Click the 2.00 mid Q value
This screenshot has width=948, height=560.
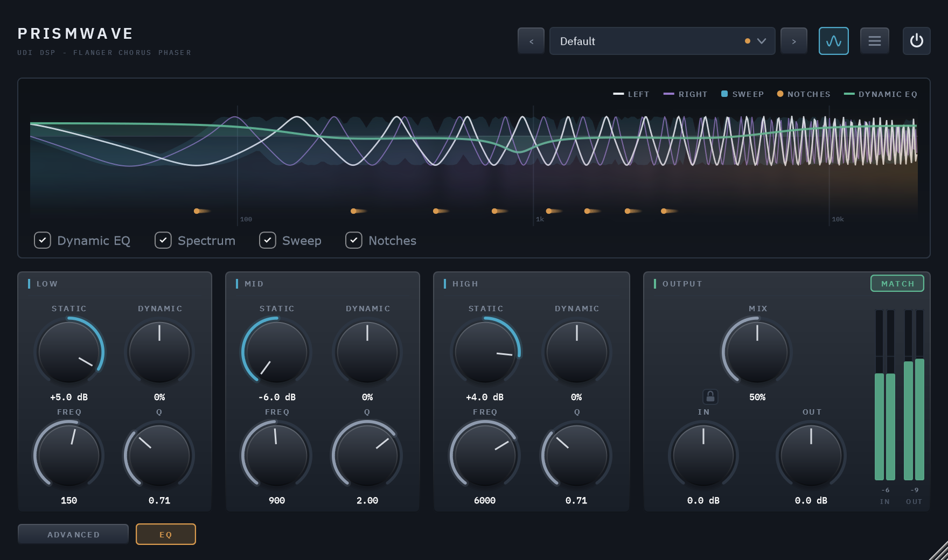367,501
